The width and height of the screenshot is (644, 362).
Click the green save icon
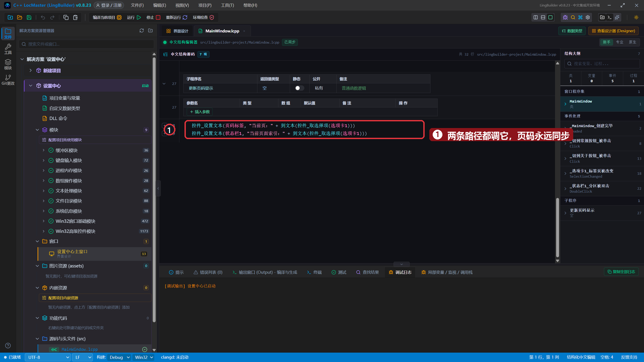(29, 17)
